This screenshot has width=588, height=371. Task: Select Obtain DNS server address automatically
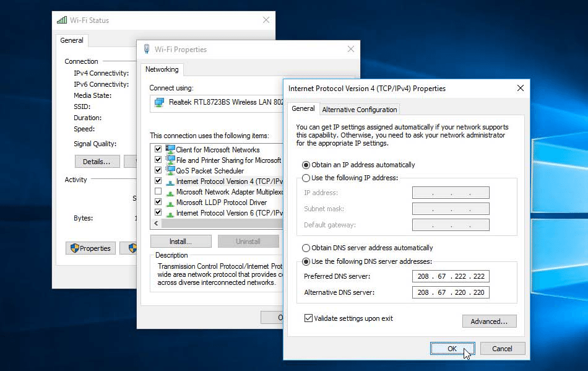point(306,248)
